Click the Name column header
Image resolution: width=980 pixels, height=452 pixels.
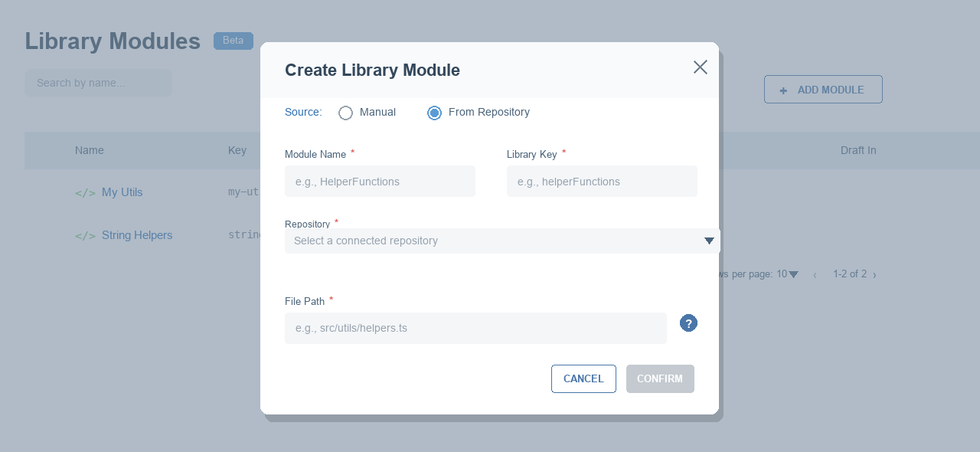pos(90,150)
